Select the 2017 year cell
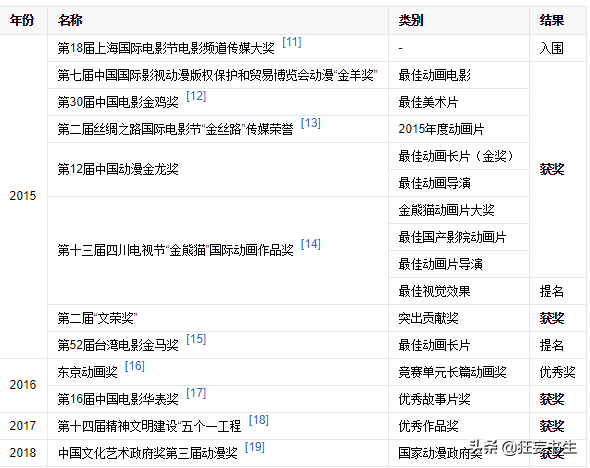 (23, 426)
